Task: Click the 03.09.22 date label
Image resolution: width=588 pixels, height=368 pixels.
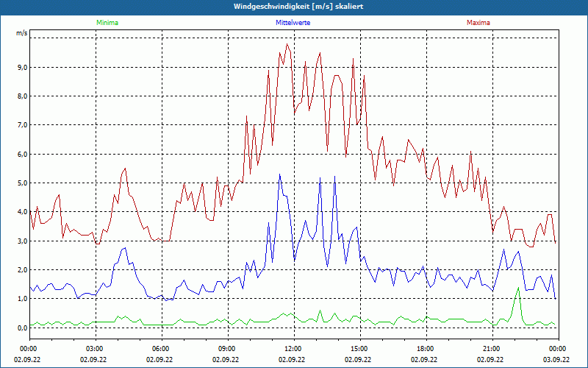Action: [556, 360]
